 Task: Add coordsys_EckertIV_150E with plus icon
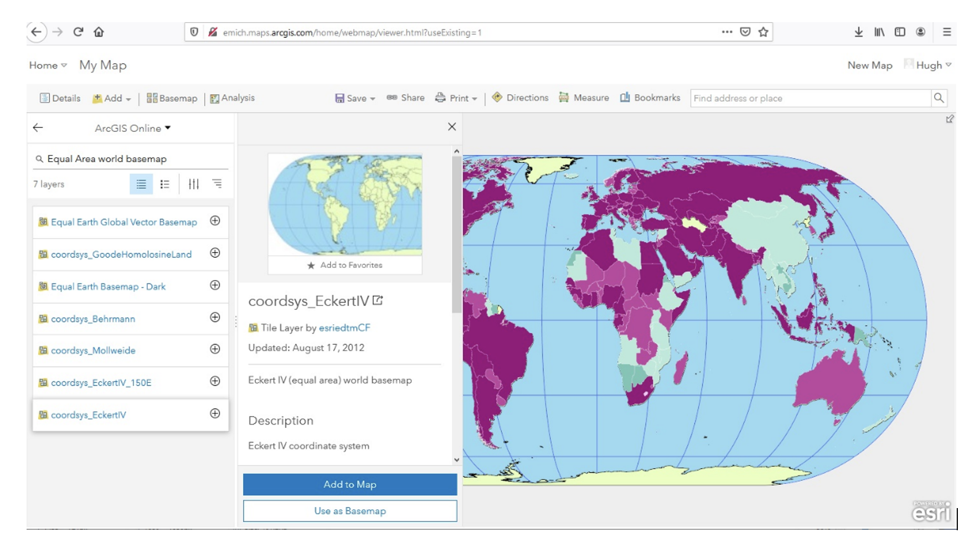point(215,381)
